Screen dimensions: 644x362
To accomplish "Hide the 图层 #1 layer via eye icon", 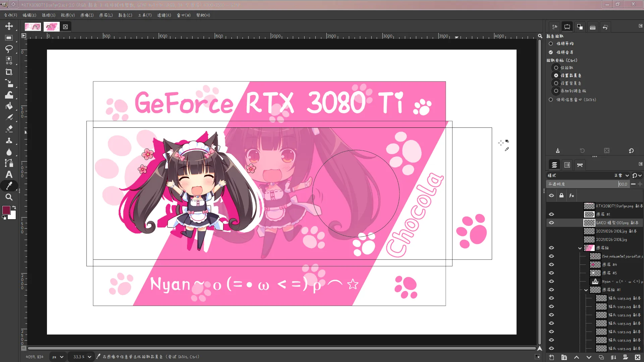I will click(551, 214).
